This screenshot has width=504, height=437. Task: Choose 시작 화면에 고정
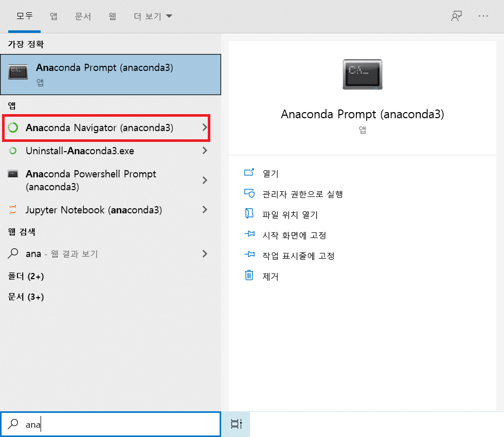pos(294,235)
